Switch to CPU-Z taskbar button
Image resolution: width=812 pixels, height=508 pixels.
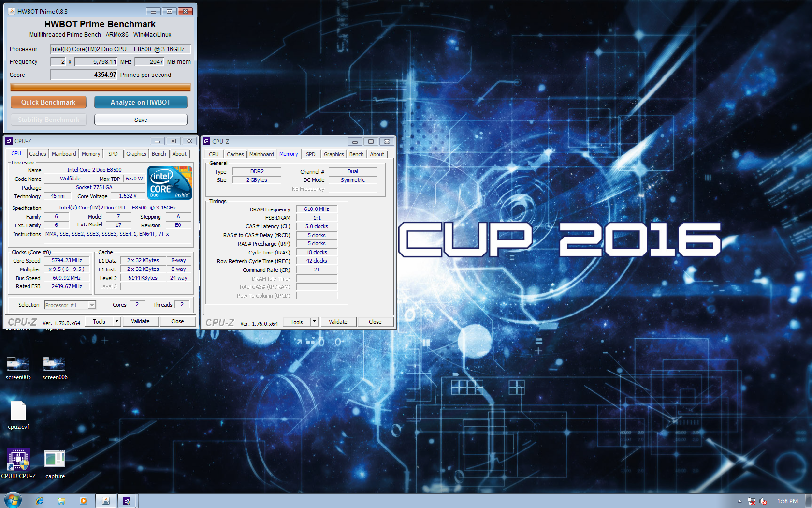127,501
